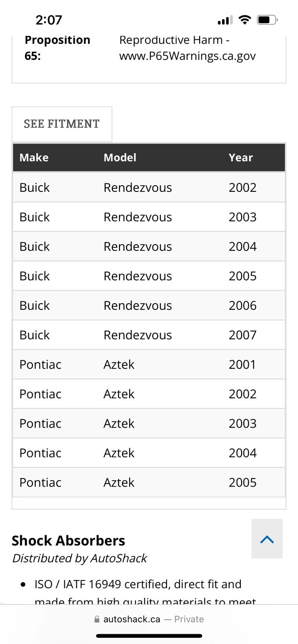Tap the Model column header

120,157
